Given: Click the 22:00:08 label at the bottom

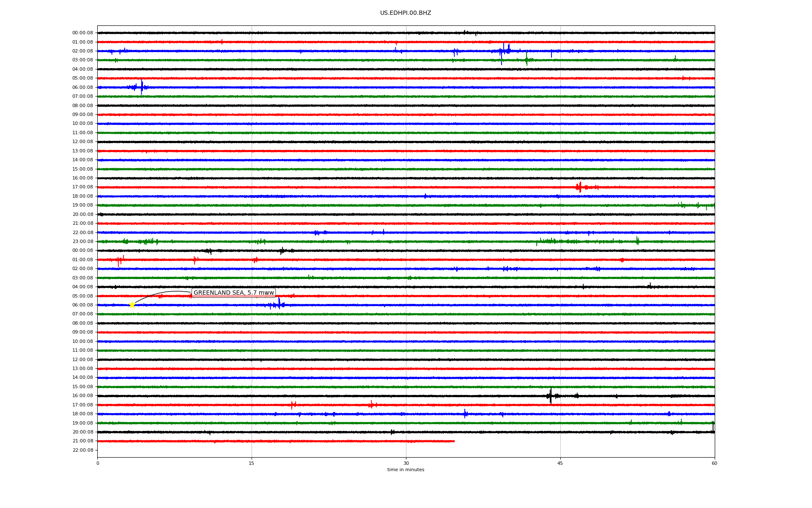Looking at the screenshot, I should tap(83, 450).
